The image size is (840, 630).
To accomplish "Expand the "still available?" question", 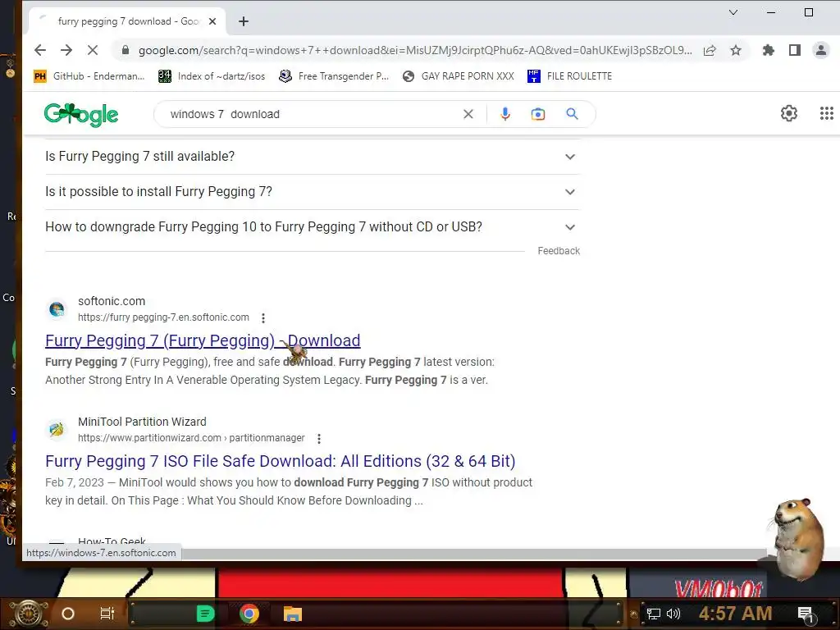I will (x=313, y=157).
